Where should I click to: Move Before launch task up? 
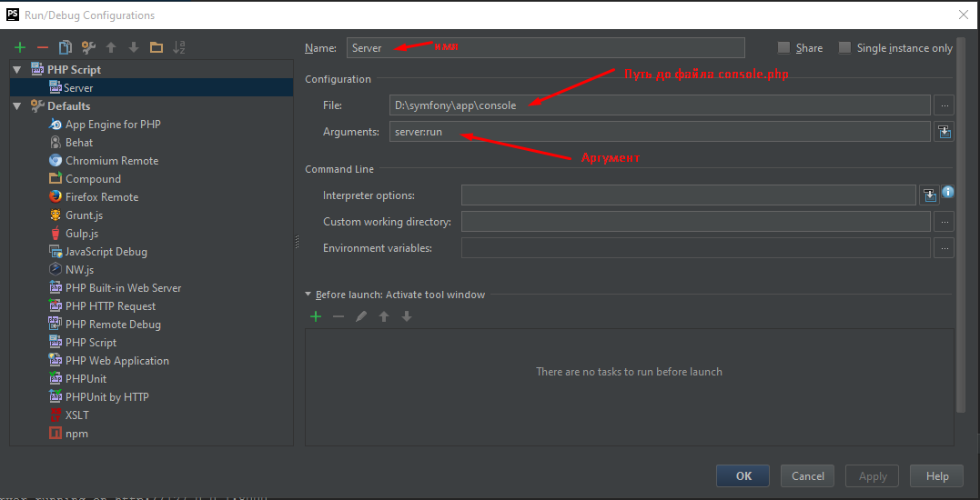tap(384, 316)
